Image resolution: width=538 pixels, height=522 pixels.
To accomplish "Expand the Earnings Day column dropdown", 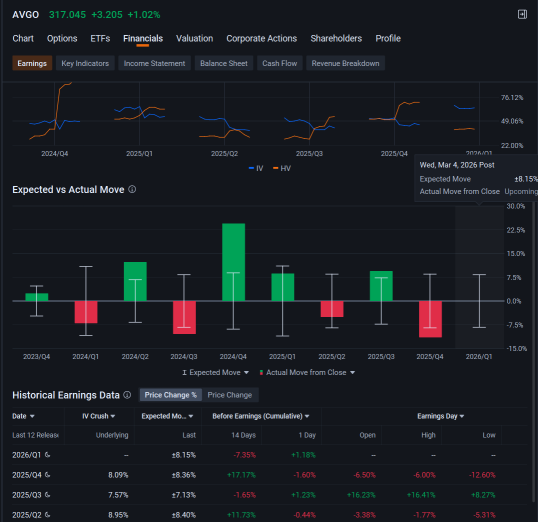I will click(462, 416).
